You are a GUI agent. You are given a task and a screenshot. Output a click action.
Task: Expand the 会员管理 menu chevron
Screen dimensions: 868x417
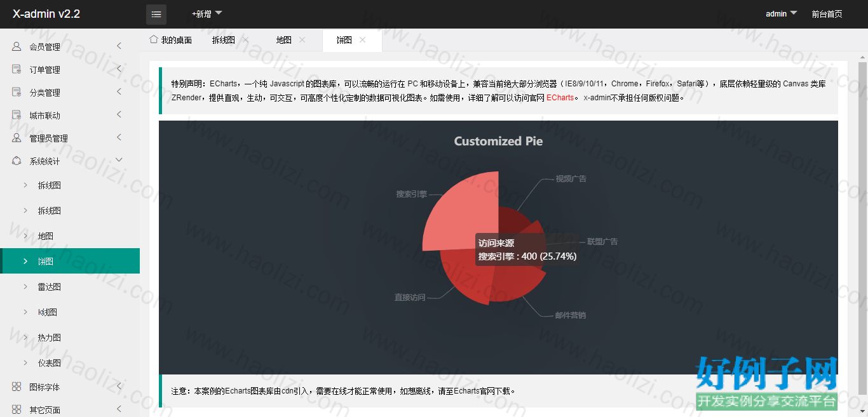click(x=119, y=46)
